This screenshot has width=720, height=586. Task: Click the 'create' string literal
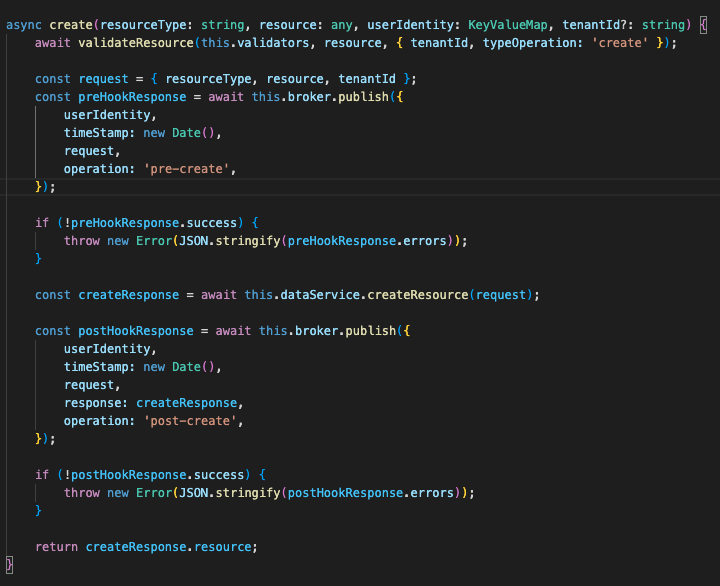click(x=620, y=43)
